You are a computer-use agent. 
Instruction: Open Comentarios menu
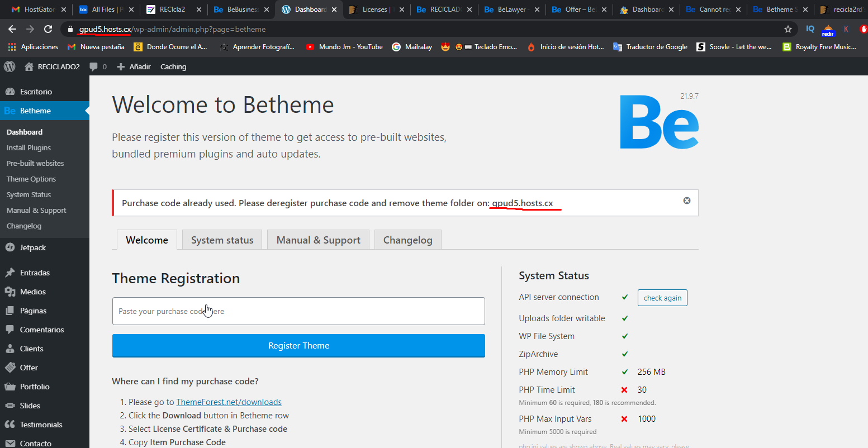tap(45, 330)
